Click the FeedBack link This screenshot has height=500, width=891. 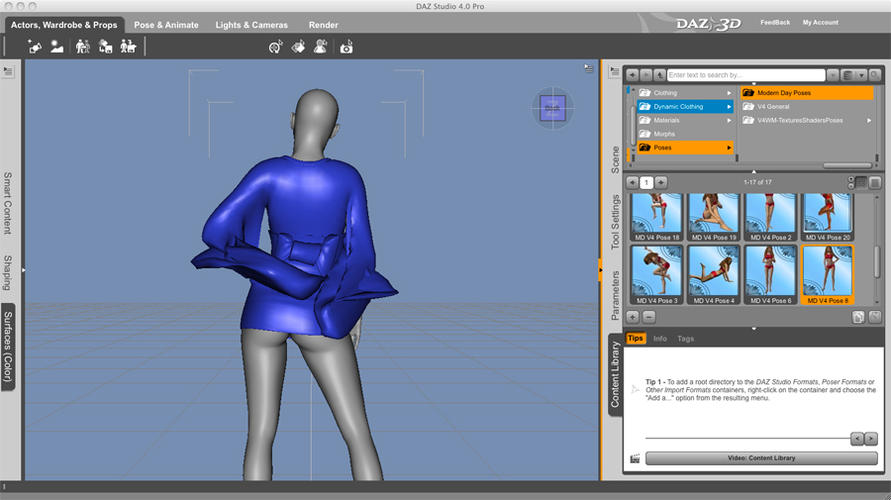(775, 23)
